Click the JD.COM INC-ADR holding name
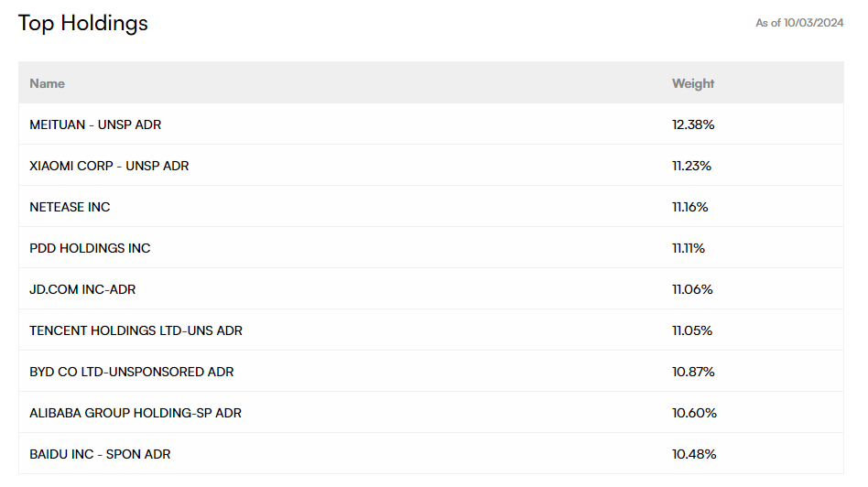 (x=82, y=289)
